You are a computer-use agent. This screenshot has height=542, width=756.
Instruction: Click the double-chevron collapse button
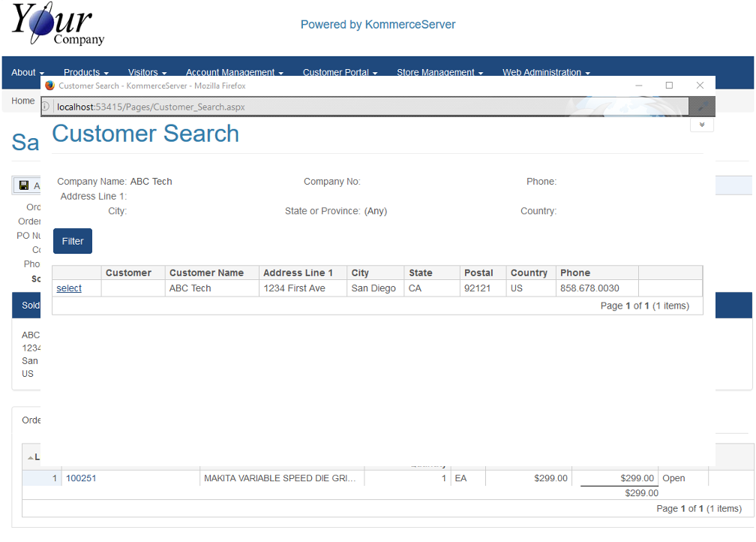pyautogui.click(x=701, y=125)
